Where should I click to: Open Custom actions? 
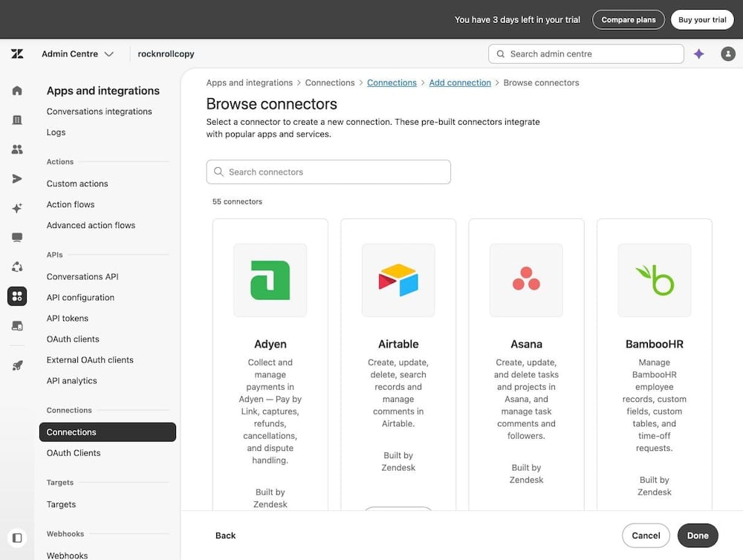pyautogui.click(x=77, y=183)
